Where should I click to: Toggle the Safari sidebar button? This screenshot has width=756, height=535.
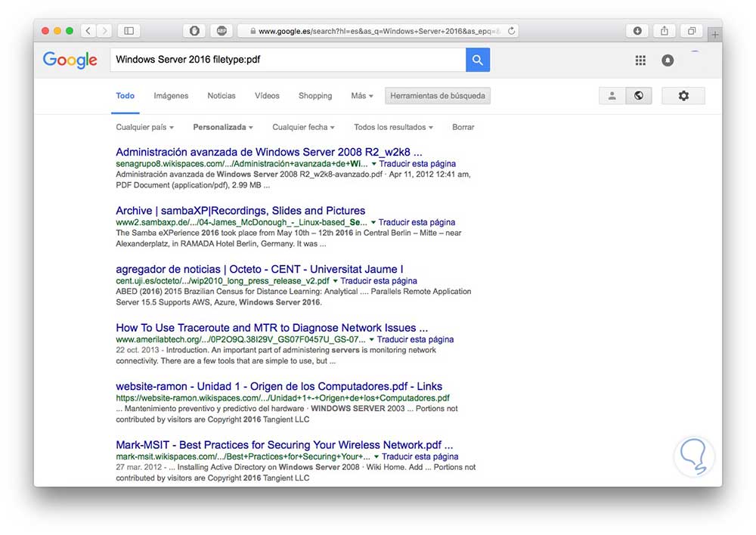(129, 31)
